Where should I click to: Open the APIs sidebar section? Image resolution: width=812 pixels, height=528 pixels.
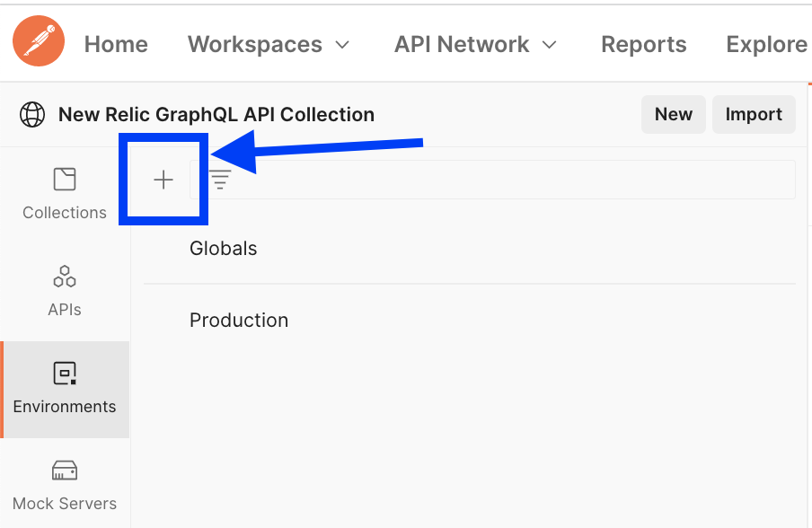pos(65,290)
